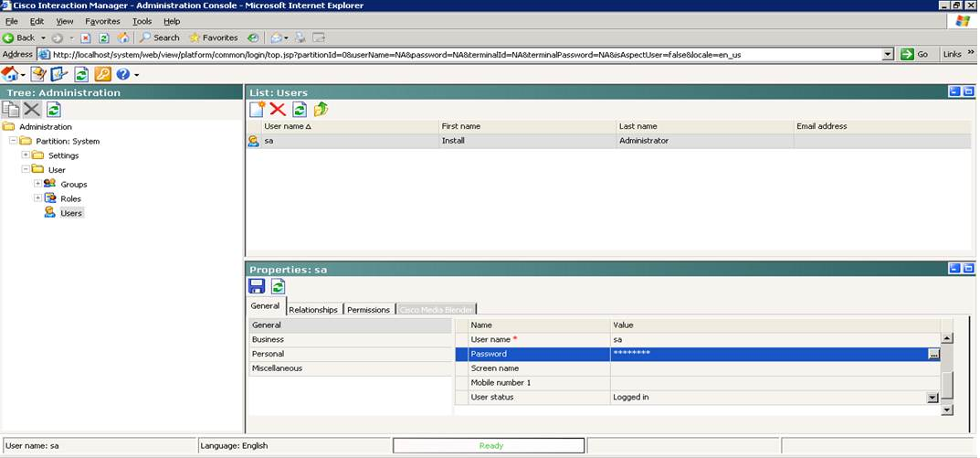Click the IE Home icon
Screen dimensions: 980x458
pos(123,37)
